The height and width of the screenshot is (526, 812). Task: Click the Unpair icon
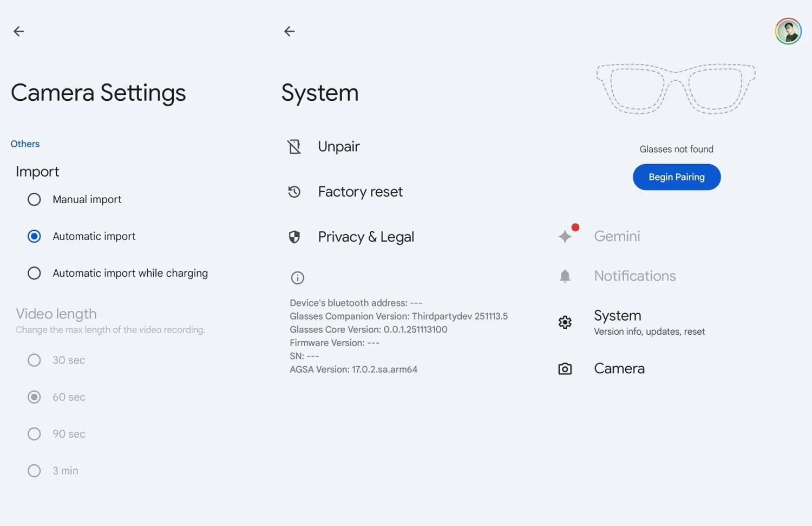click(294, 146)
